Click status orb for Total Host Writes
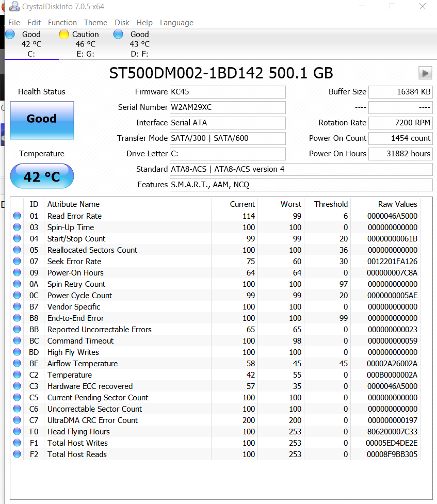Image resolution: width=437 pixels, height=504 pixels. point(17,443)
